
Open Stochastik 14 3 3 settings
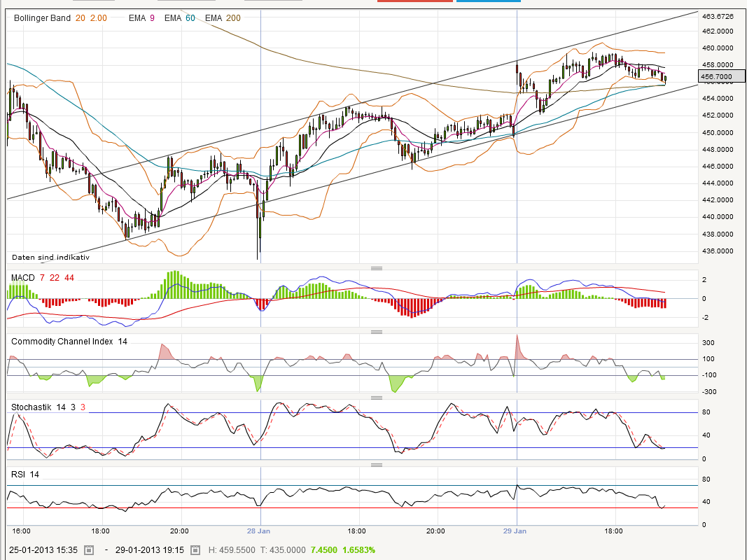pos(48,407)
